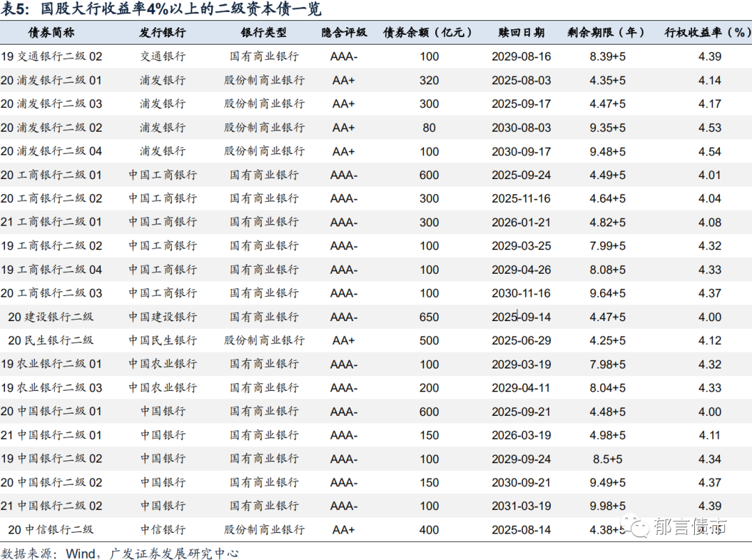Click bond name 20工商银行二级01

tap(52, 175)
